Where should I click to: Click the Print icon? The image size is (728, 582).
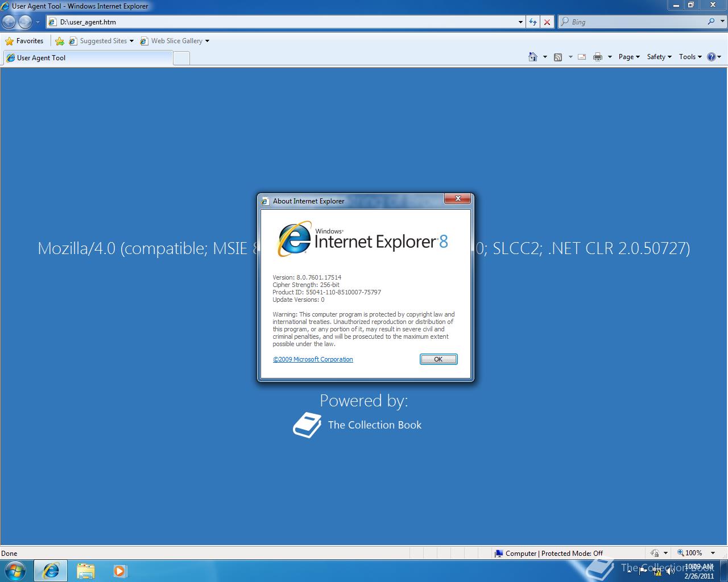click(598, 57)
